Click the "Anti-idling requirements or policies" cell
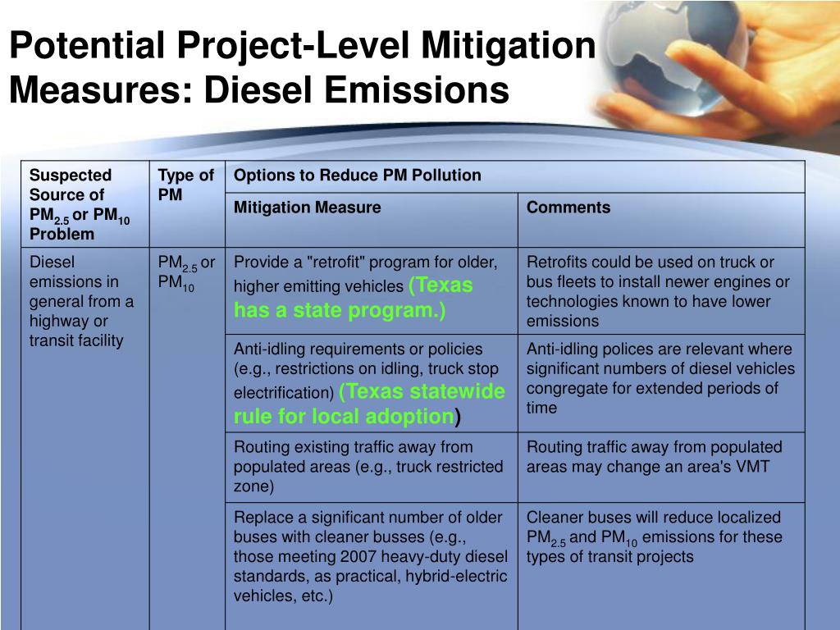 (x=372, y=383)
